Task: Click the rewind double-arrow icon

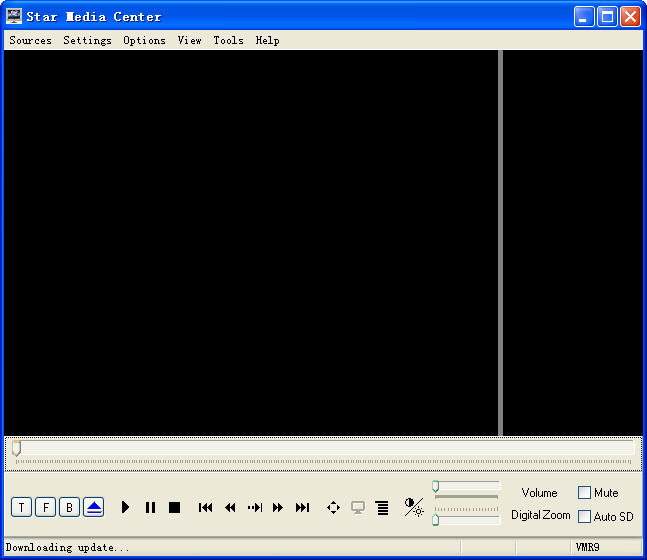Action: [x=230, y=507]
